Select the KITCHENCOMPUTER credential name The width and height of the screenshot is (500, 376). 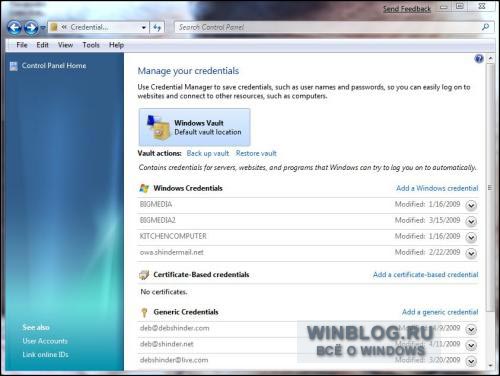[x=173, y=236]
